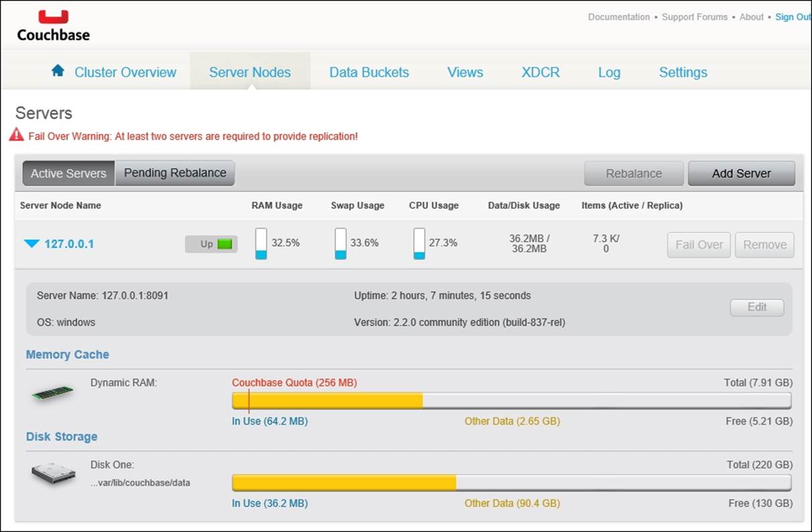Click the hard disk icon under Disk Storage

[53, 474]
